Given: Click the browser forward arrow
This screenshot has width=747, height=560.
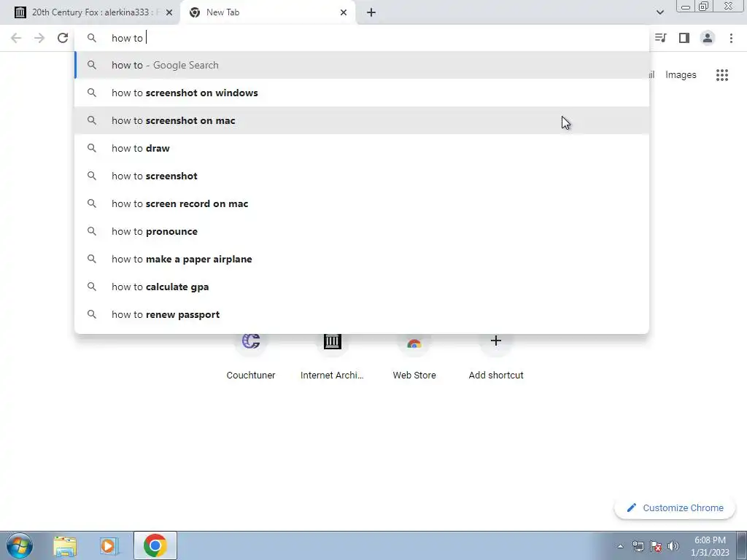Looking at the screenshot, I should pyautogui.click(x=39, y=38).
